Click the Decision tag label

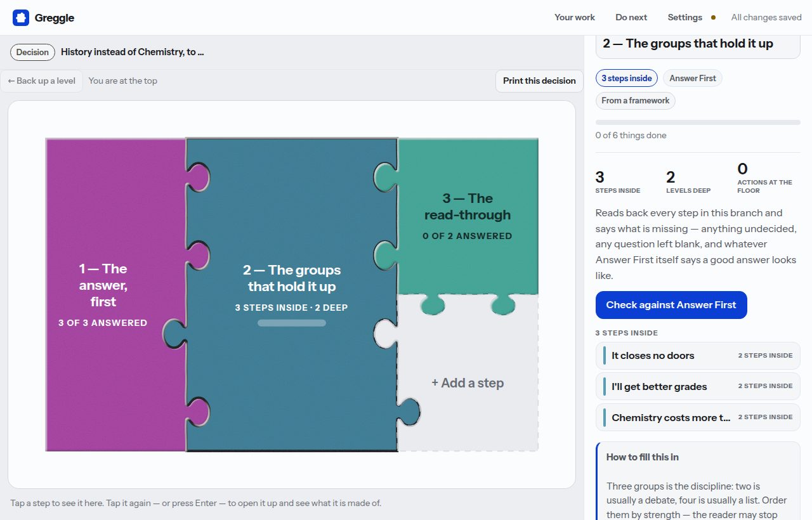click(x=32, y=52)
